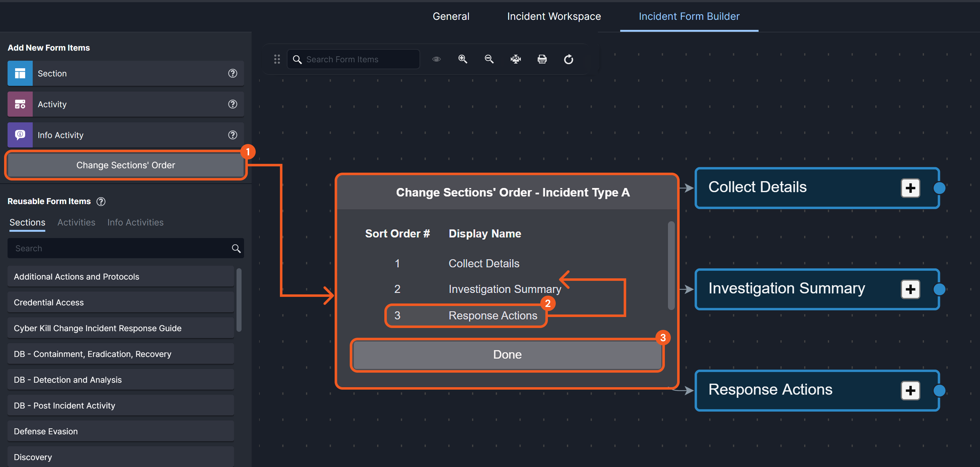Click the toolbar drag handle dots
The height and width of the screenshot is (467, 980).
click(x=277, y=59)
